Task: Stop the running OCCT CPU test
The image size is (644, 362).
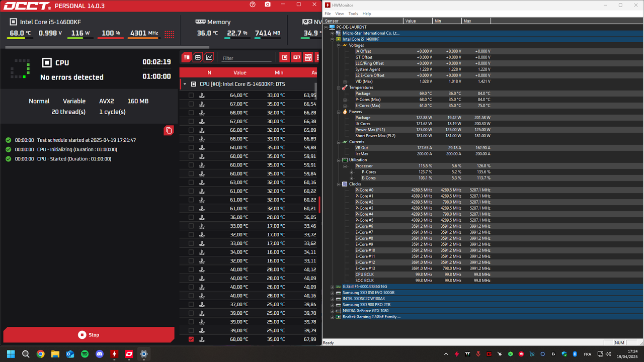Action: pyautogui.click(x=89, y=335)
